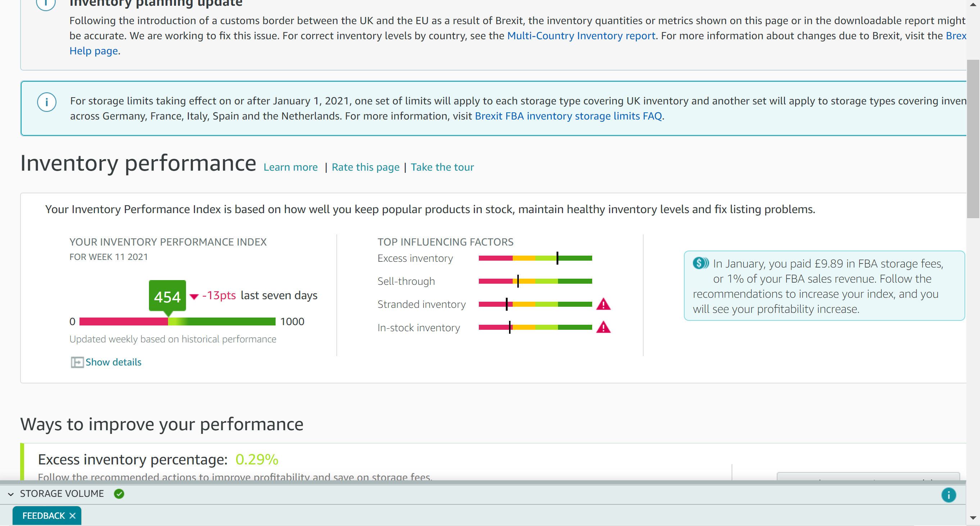The image size is (980, 526).
Task: Click Rate this page link
Action: pyautogui.click(x=365, y=167)
